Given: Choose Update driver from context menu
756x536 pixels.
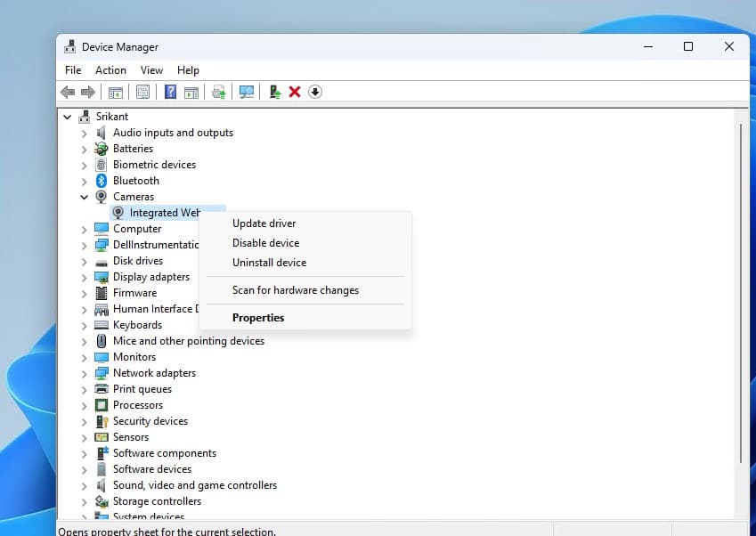Looking at the screenshot, I should [264, 223].
